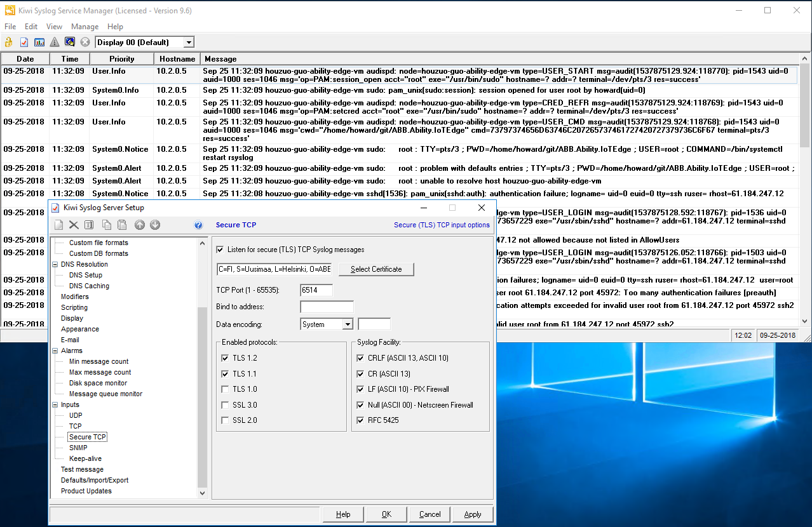Click the Hostname column header
The image size is (812, 527).
(x=177, y=58)
